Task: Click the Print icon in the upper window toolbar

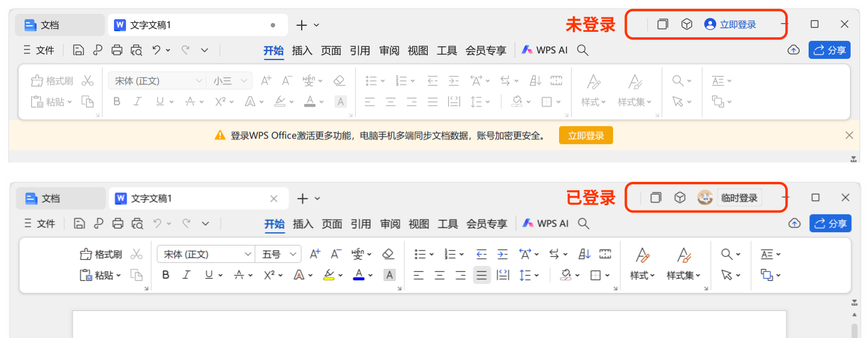Action: [117, 50]
